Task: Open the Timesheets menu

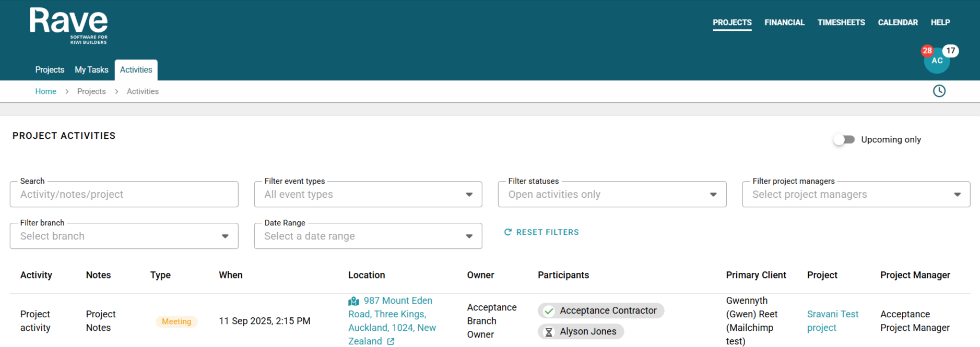Action: [841, 22]
